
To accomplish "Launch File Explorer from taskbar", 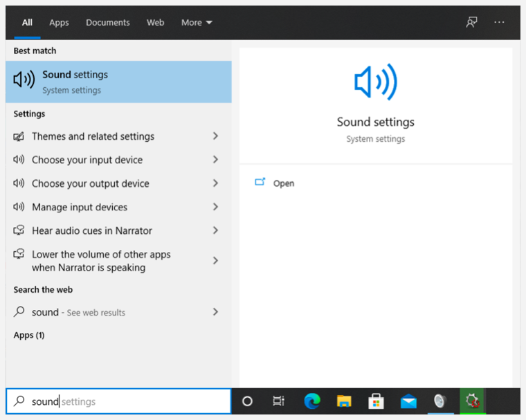I will 344,401.
